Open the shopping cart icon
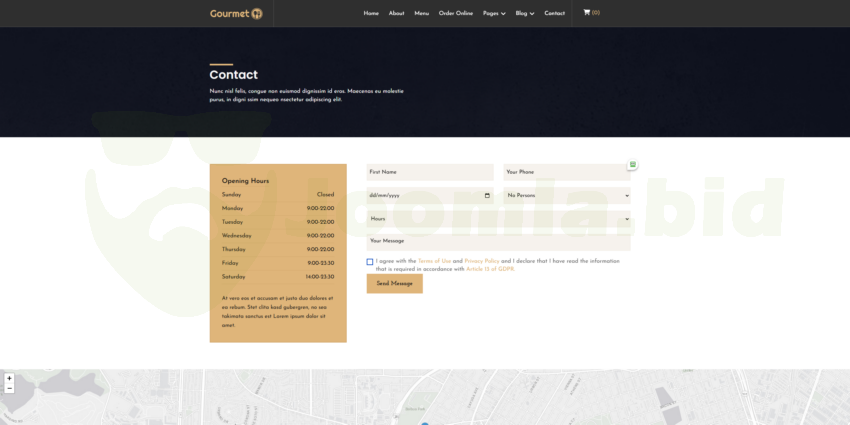This screenshot has height=425, width=850. click(587, 13)
